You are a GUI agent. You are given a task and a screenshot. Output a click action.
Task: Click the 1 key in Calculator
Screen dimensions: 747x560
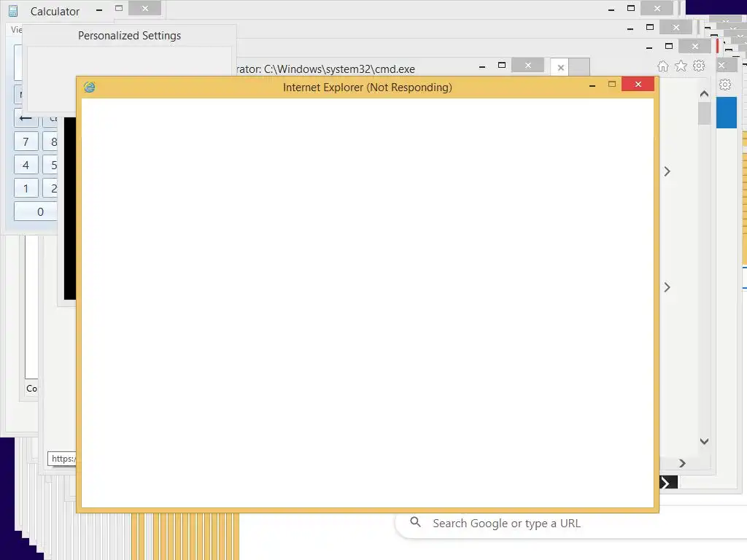(26, 189)
